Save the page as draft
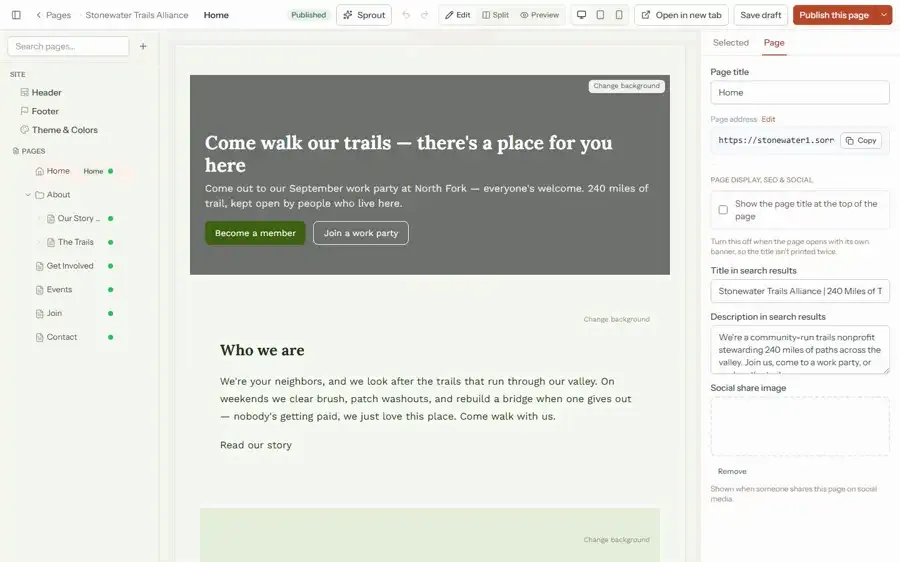 [761, 15]
